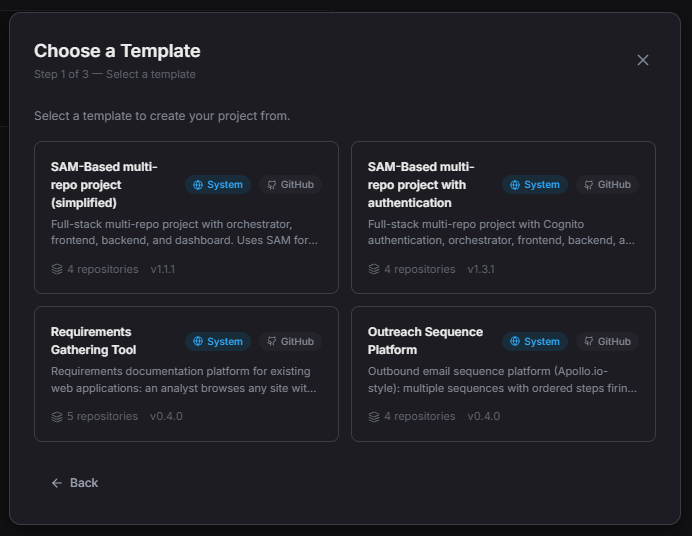Click the stack icon beside '4 repositories' v1.3.1
This screenshot has width=692, height=536.
pyautogui.click(x=374, y=269)
